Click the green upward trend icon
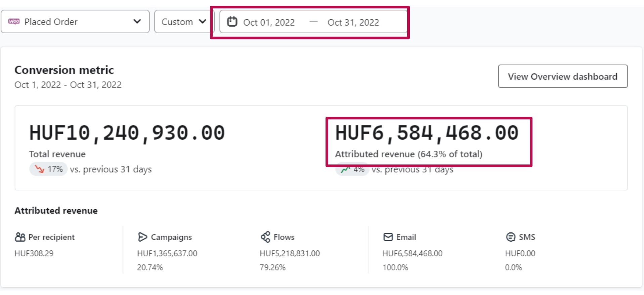The height and width of the screenshot is (295, 644). pos(345,170)
